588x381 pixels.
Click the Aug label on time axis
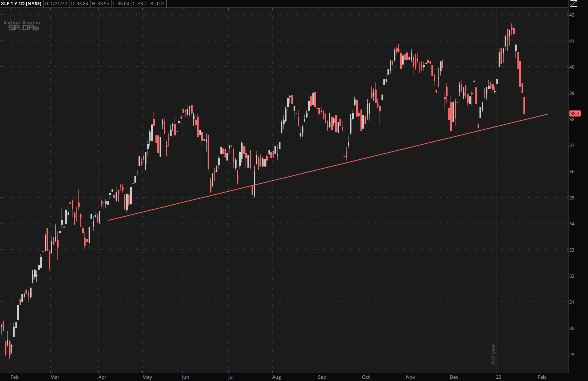coord(276,377)
